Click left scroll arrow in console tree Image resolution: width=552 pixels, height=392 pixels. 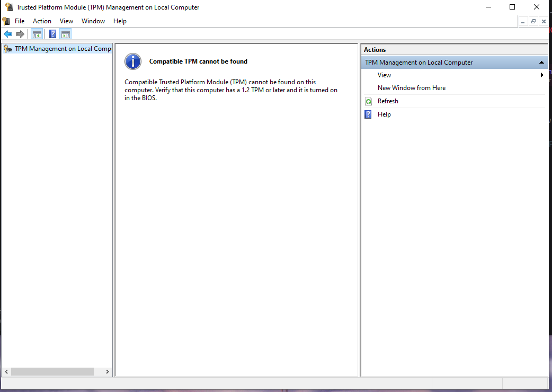tap(6, 371)
